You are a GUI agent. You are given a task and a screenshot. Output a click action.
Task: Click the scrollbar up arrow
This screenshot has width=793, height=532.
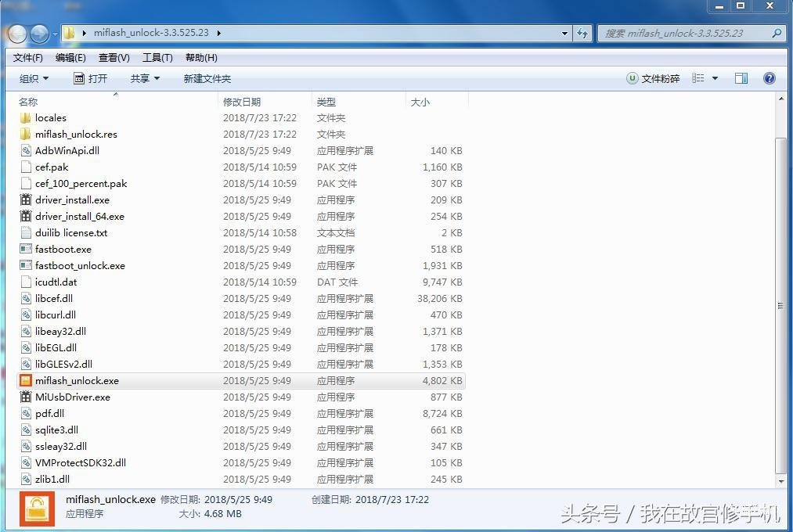[781, 99]
